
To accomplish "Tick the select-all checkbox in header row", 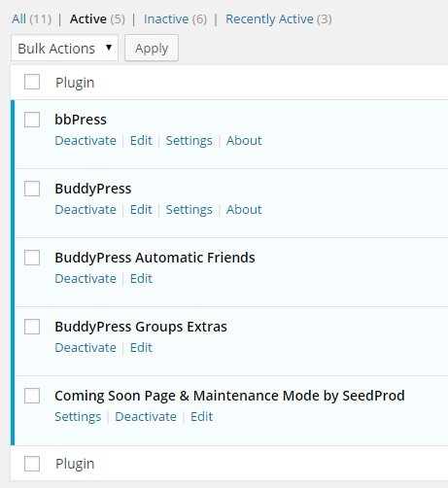I will click(x=32, y=82).
